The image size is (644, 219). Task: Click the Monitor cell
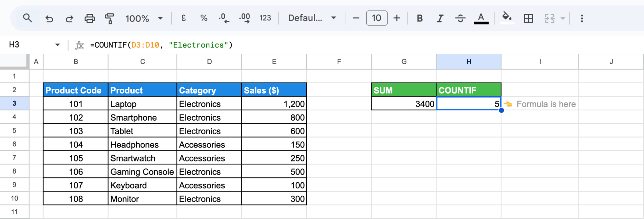[x=142, y=199]
